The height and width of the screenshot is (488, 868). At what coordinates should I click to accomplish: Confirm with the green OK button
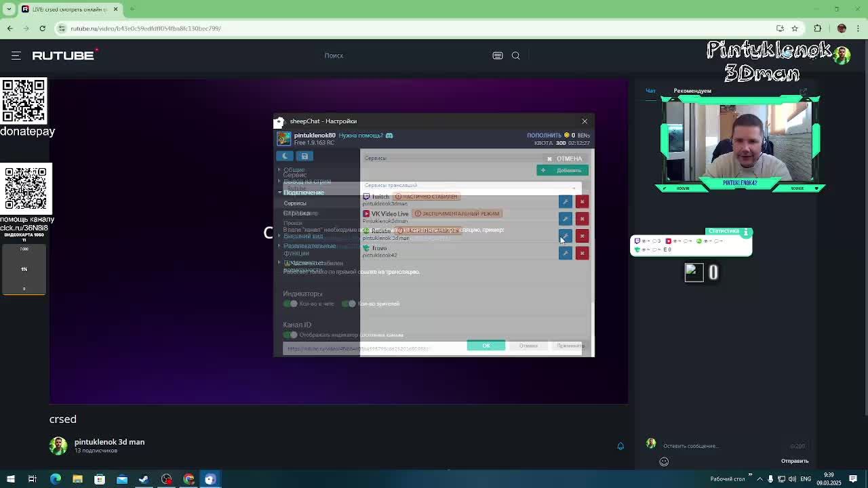[x=486, y=346]
